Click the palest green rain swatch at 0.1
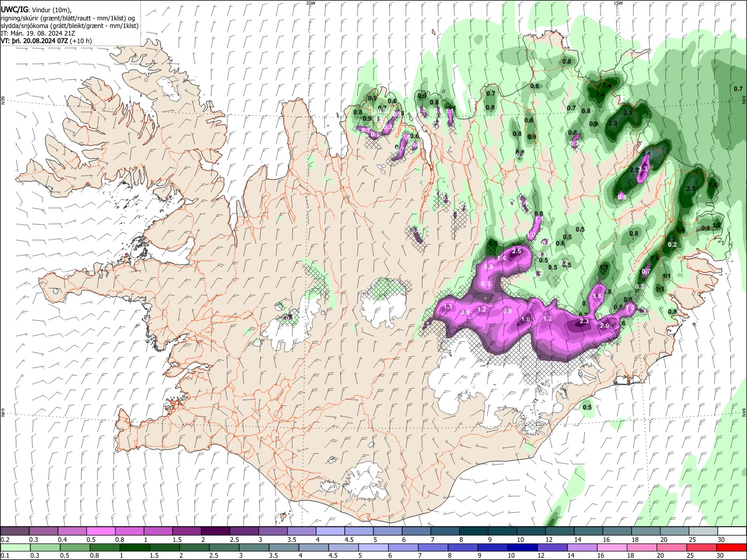Image resolution: width=747 pixels, height=560 pixels. 16,548
